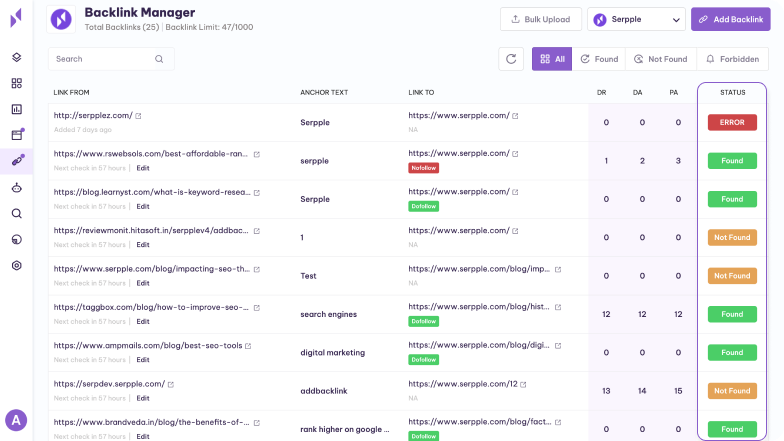Click the LINK TO column header

[x=421, y=92]
